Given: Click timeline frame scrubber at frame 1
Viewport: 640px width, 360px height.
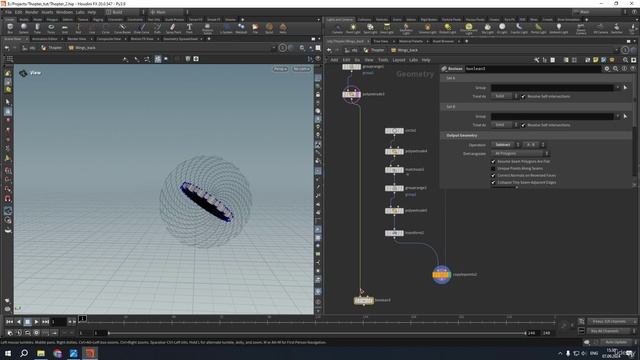Looking at the screenshot, I should point(82,318).
